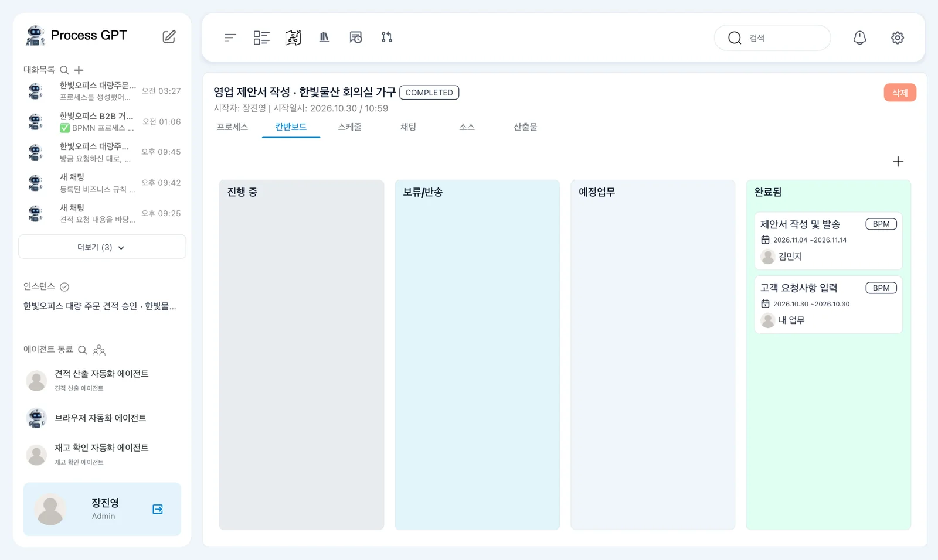938x560 pixels.
Task: Search agent colleagues
Action: tap(83, 350)
